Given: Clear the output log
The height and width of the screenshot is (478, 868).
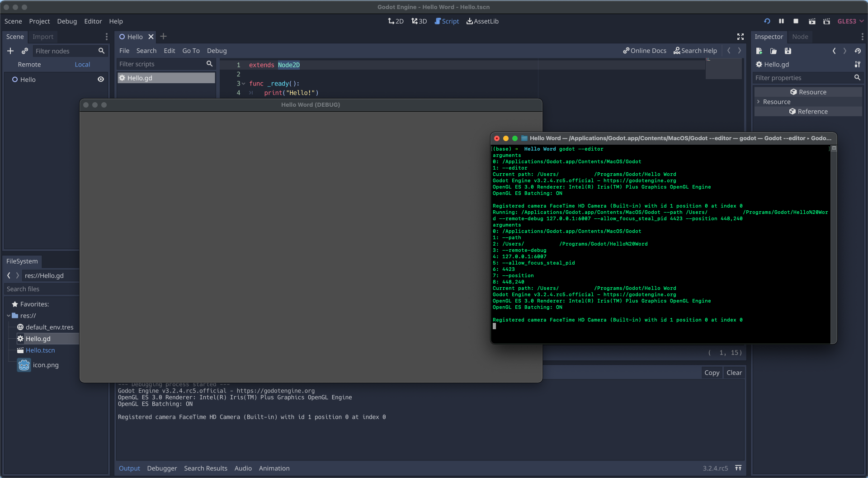Looking at the screenshot, I should (x=734, y=373).
